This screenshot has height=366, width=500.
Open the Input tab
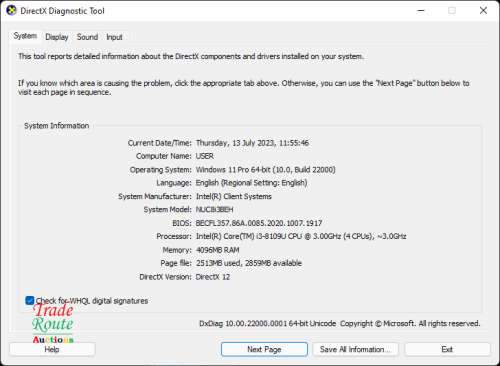tap(114, 37)
